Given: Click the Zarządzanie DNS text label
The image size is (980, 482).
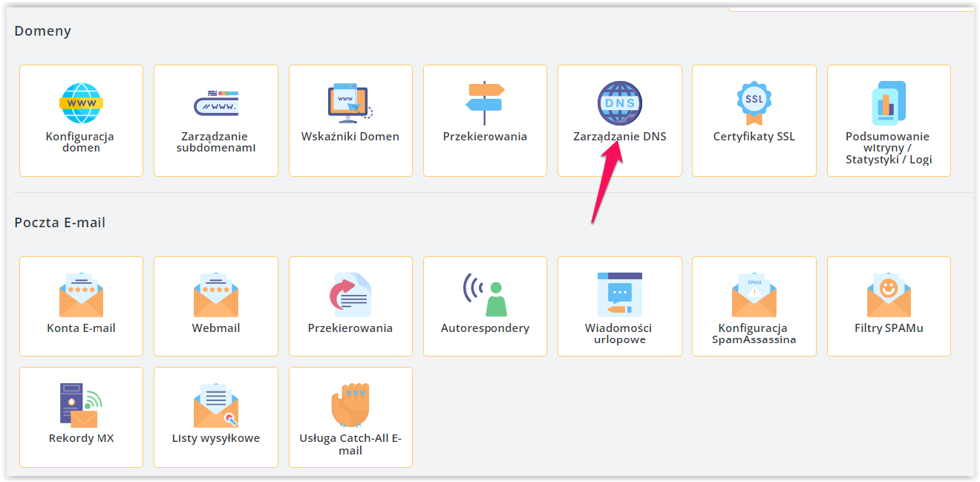Looking at the screenshot, I should 620,137.
